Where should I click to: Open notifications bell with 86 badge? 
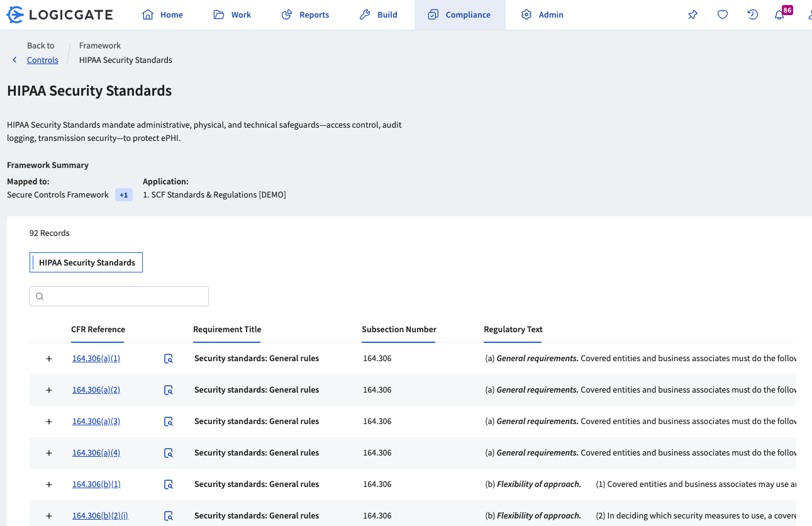[780, 14]
